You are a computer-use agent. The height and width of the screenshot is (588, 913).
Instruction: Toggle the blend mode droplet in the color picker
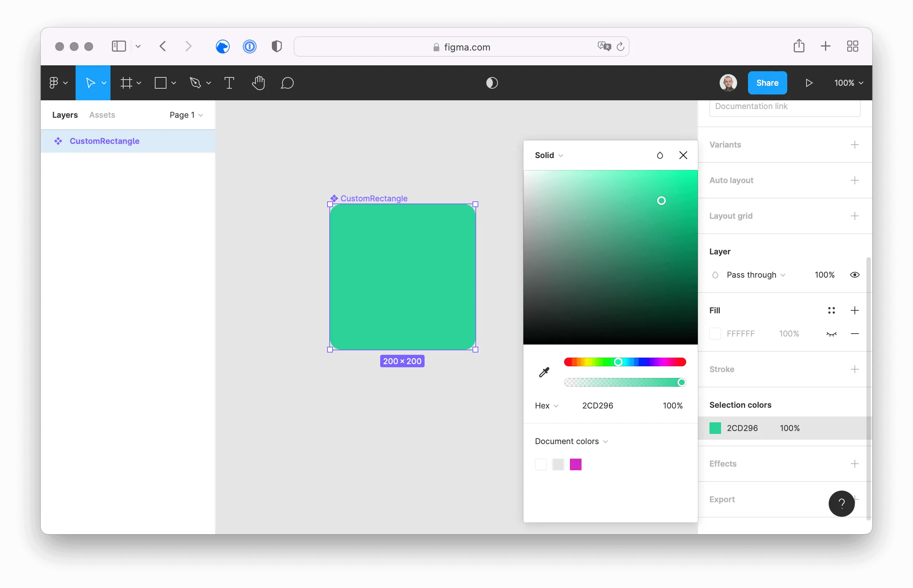pyautogui.click(x=660, y=155)
